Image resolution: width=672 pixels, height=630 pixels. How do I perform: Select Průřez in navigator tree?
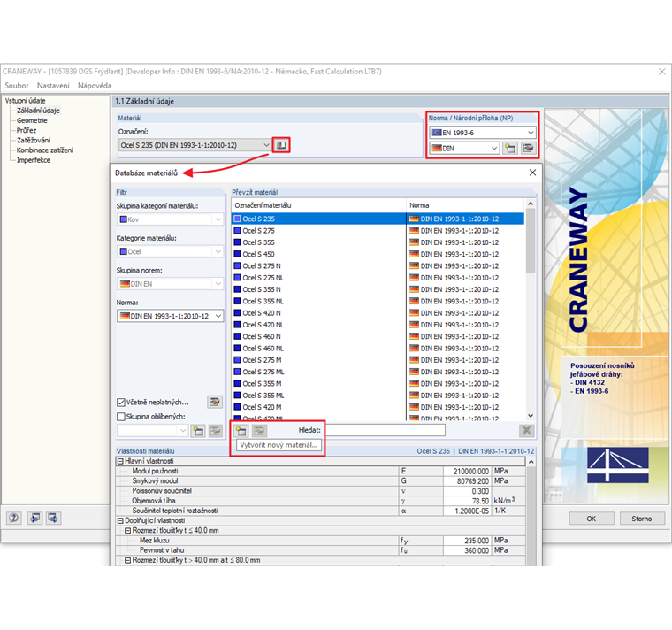(x=27, y=130)
